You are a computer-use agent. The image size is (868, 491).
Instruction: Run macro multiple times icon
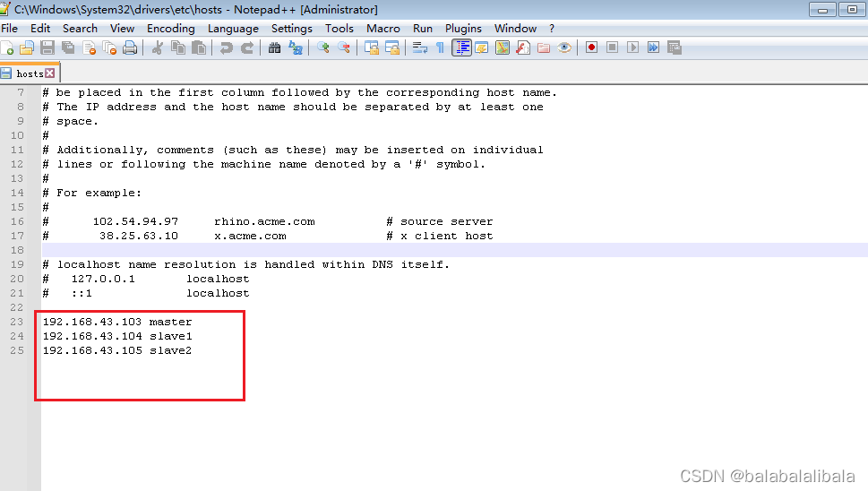pos(654,48)
